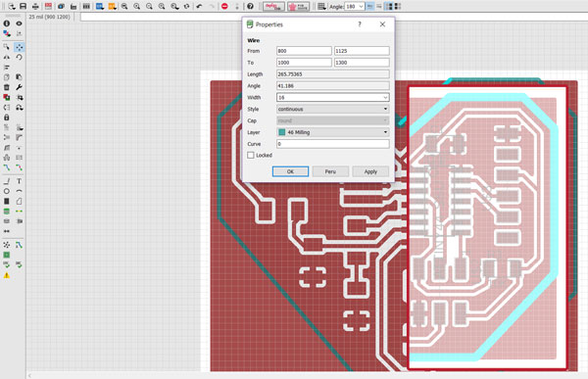Close the Properties dialog
Screen dimensions: 588x379
(x=382, y=24)
